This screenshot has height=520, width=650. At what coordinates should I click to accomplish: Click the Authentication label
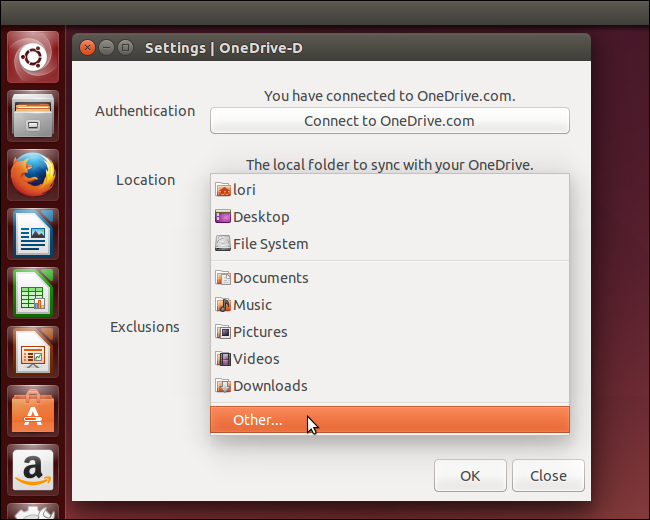coord(145,111)
